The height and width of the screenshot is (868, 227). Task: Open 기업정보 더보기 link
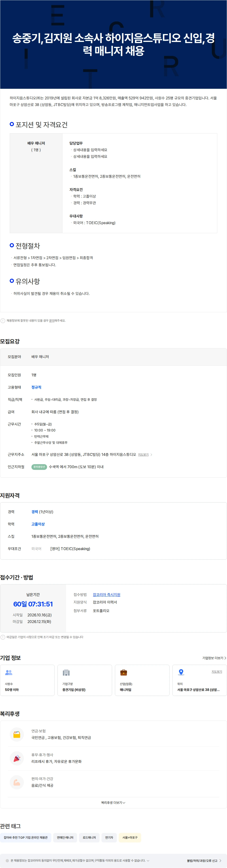(214, 658)
